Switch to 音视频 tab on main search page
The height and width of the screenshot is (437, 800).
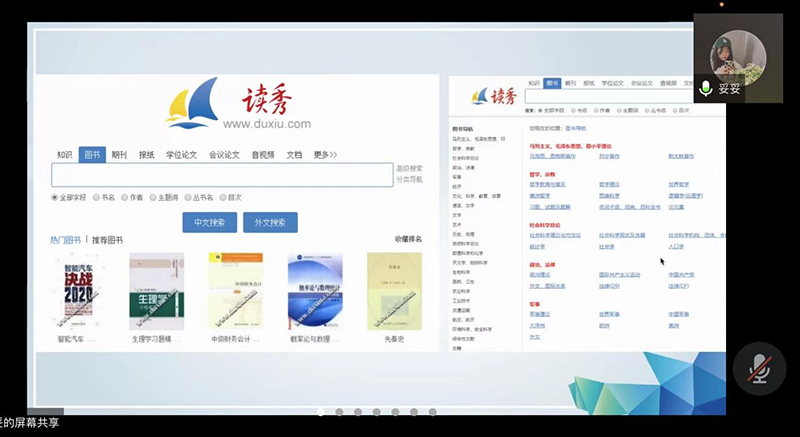[x=263, y=155]
